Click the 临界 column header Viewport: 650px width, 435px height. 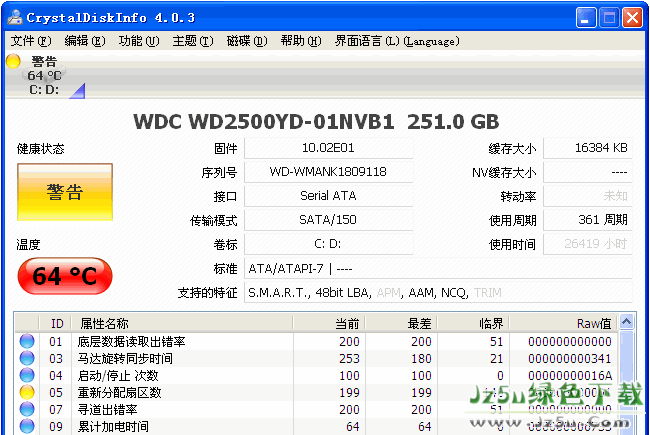tap(473, 323)
